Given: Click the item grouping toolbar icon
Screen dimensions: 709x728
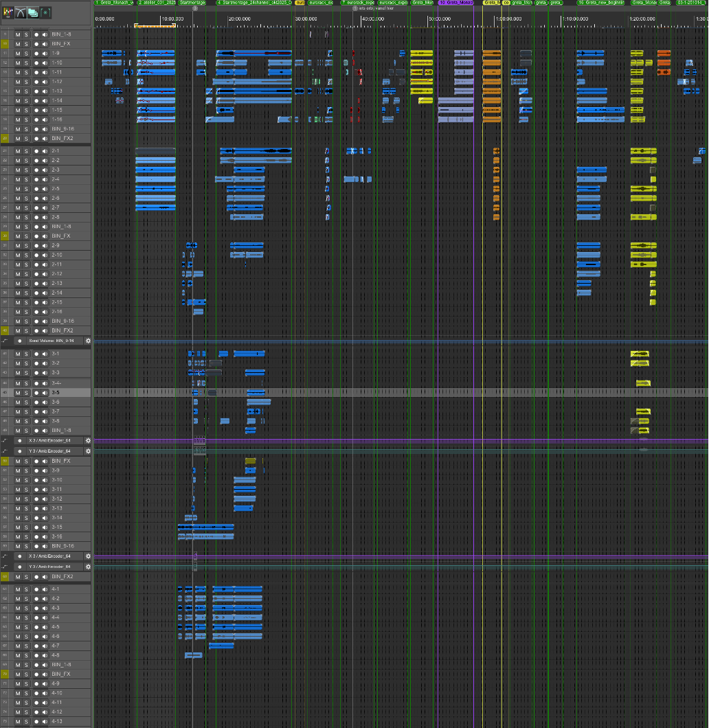Looking at the screenshot, I should pyautogui.click(x=34, y=12).
